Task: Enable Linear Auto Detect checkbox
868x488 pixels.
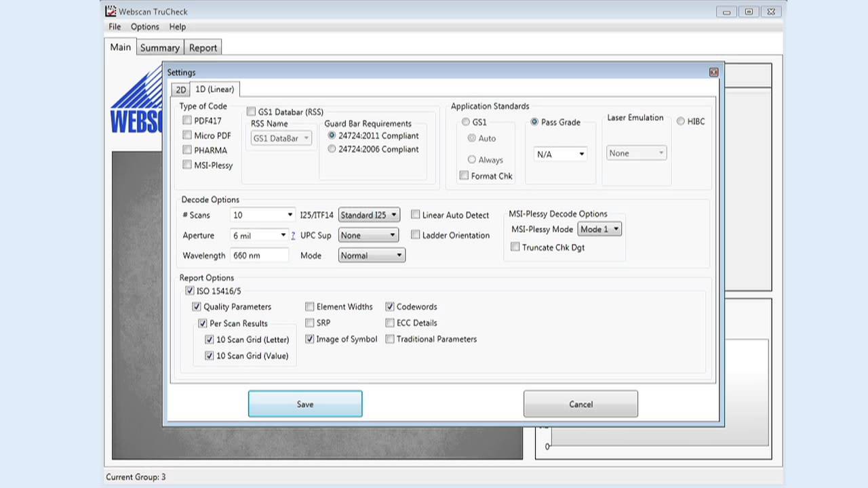Action: point(415,215)
